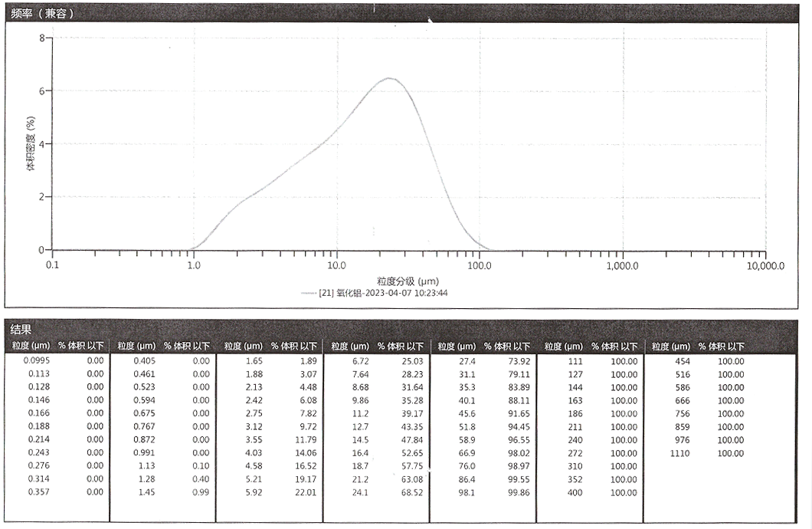The image size is (812, 529).
Task: Select the 1.65 particle size cell
Action: [253, 361]
